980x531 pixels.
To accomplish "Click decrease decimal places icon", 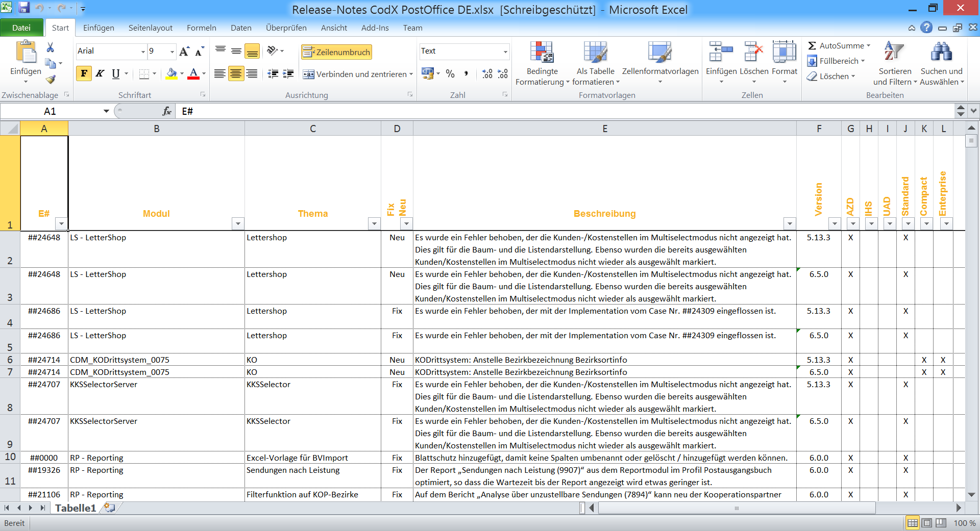I will (503, 74).
